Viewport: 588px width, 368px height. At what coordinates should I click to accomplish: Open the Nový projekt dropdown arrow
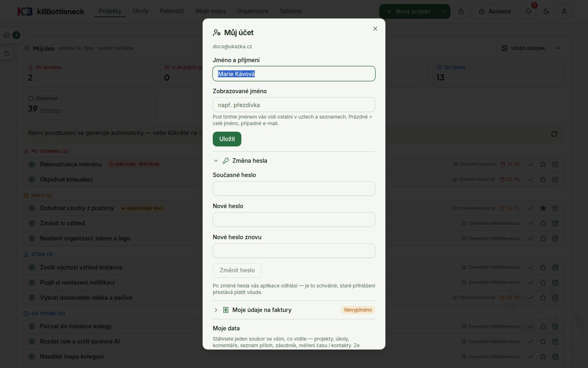pyautogui.click(x=444, y=11)
